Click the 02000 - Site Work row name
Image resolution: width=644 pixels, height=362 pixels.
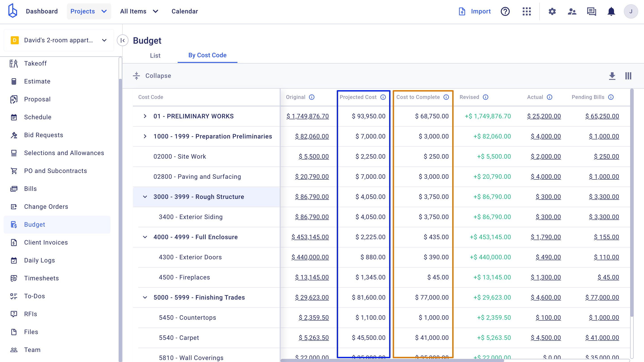click(180, 156)
